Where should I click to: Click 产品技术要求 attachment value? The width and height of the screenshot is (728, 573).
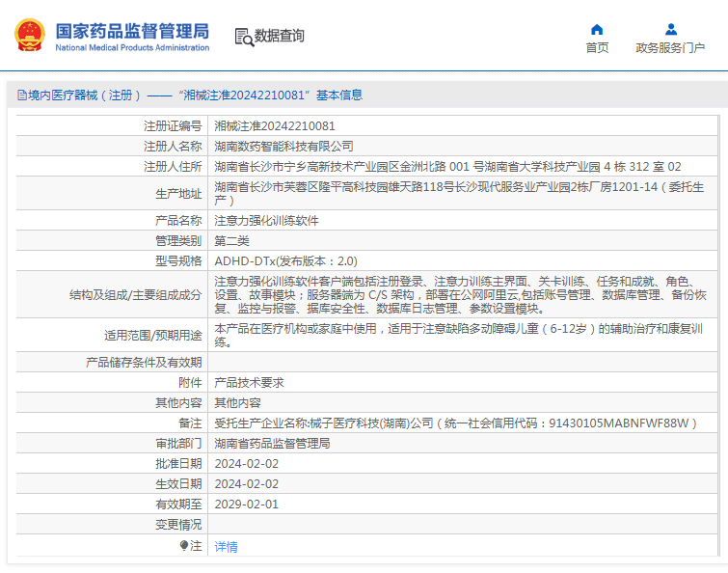click(249, 383)
